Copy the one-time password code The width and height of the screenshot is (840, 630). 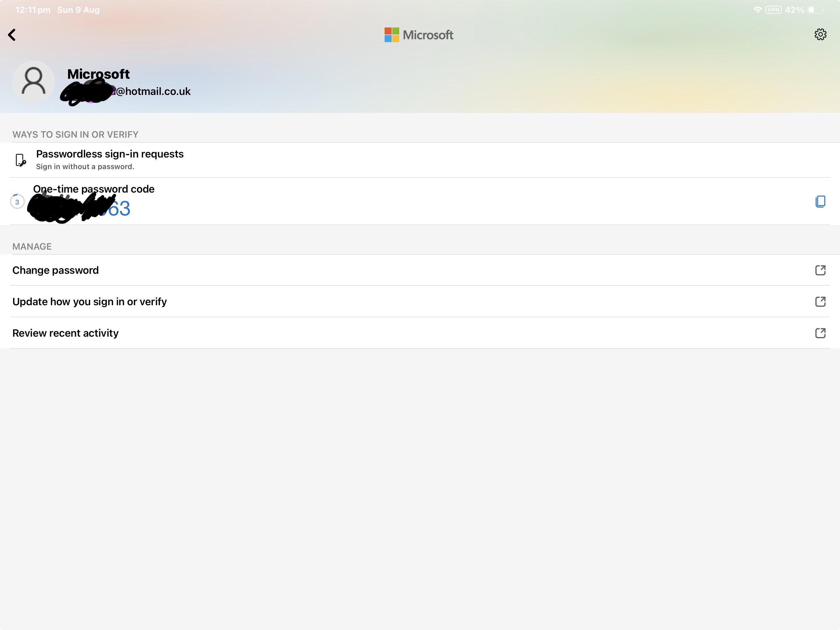[820, 202]
